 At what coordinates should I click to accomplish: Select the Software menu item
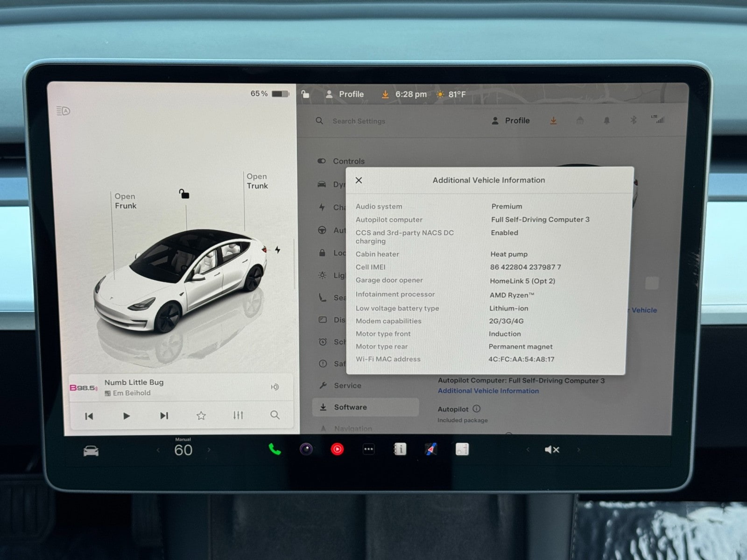350,407
